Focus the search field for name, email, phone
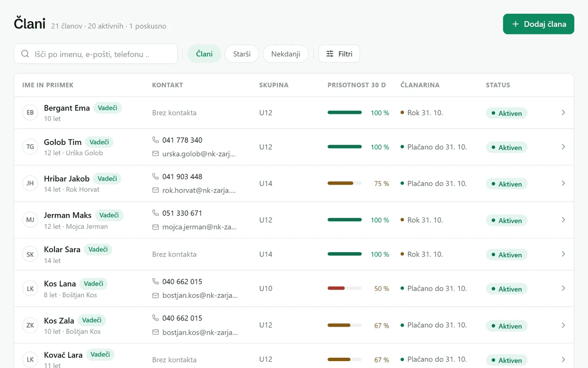This screenshot has width=588, height=368. coord(96,54)
